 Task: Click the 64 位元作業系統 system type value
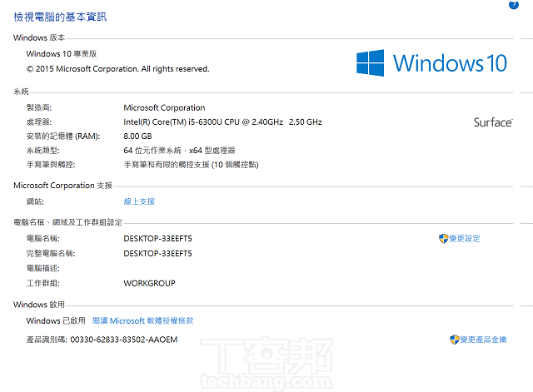[179, 151]
